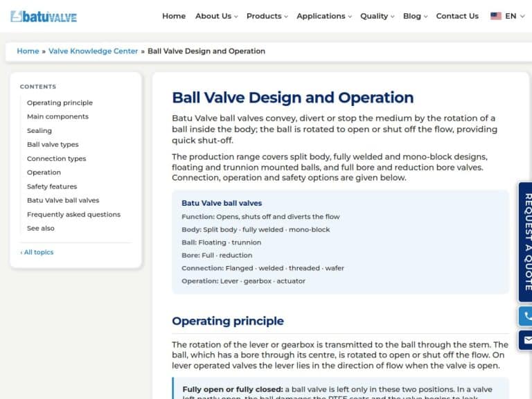532x399 pixels.
Task: Click the phone call floating icon
Action: tap(526, 316)
